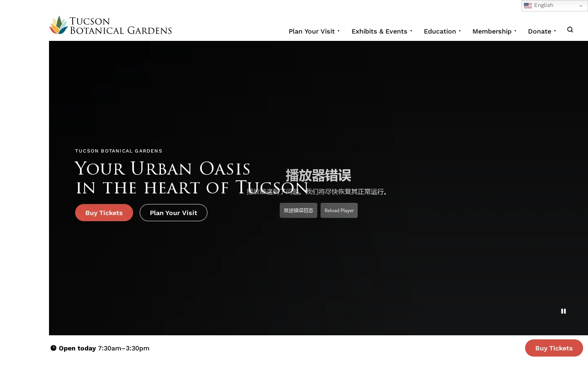This screenshot has height=368, width=588.
Task: Click Buy Tickets button in bottom bar
Action: point(554,348)
